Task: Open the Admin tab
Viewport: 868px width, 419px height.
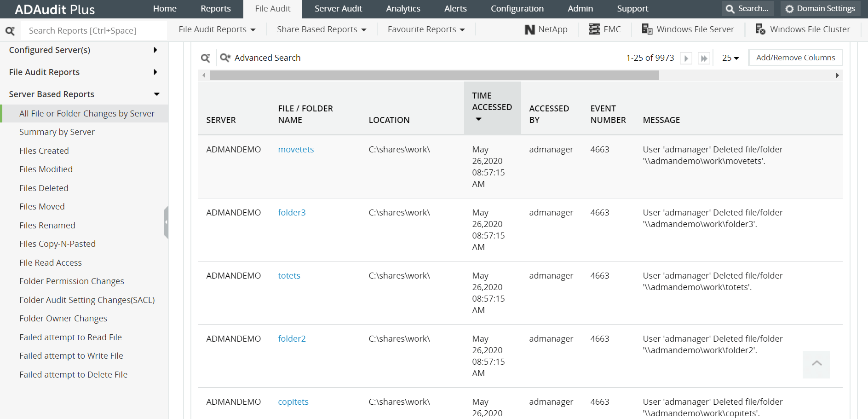Action: [x=580, y=9]
